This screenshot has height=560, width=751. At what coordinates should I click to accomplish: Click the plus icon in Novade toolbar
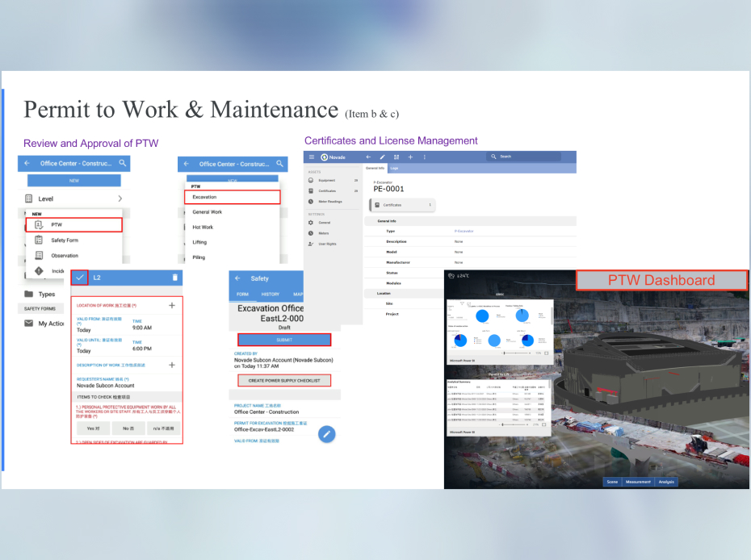click(x=410, y=157)
